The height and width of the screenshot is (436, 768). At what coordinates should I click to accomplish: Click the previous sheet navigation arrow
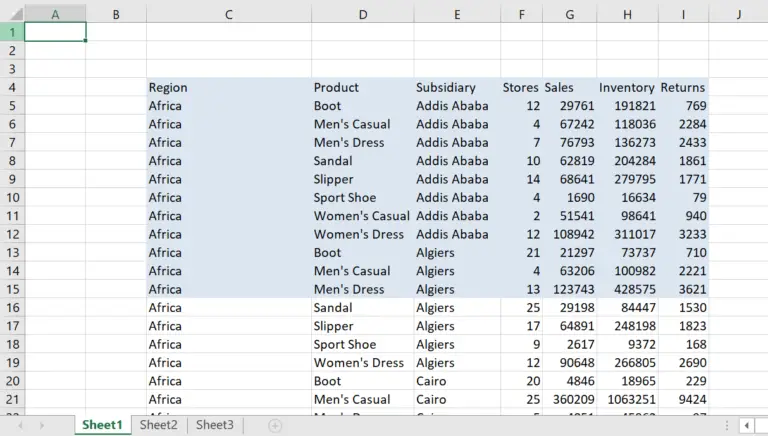click(17, 426)
